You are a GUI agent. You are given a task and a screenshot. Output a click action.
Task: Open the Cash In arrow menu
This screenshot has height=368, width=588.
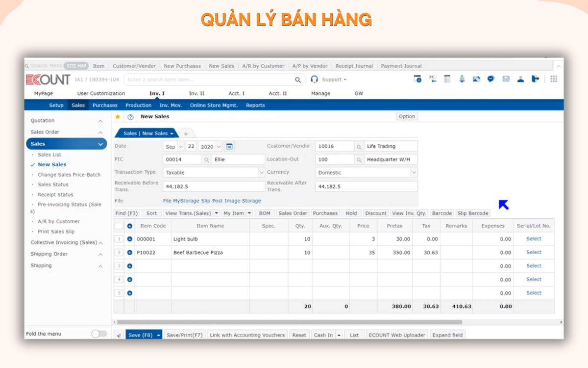(339, 335)
